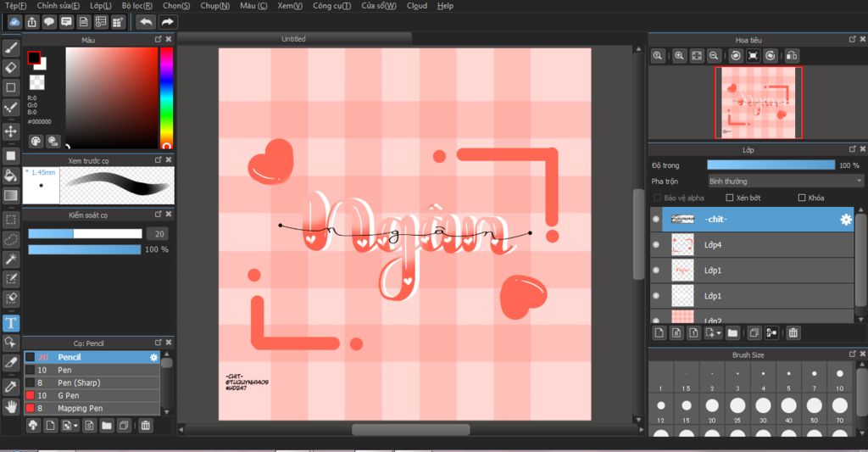Open add-brush dropdown arrow in brush panel
868x452 pixels.
click(75, 426)
